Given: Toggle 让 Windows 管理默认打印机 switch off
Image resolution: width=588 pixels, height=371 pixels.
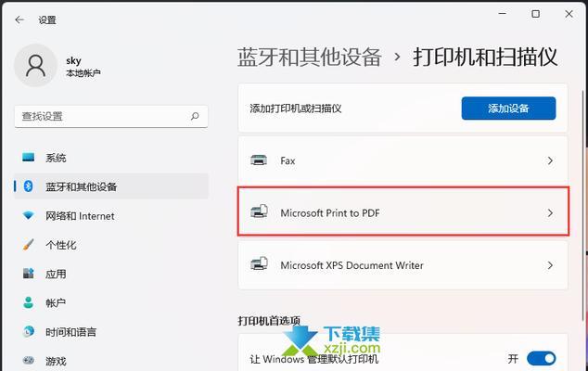Looking at the screenshot, I should (541, 359).
